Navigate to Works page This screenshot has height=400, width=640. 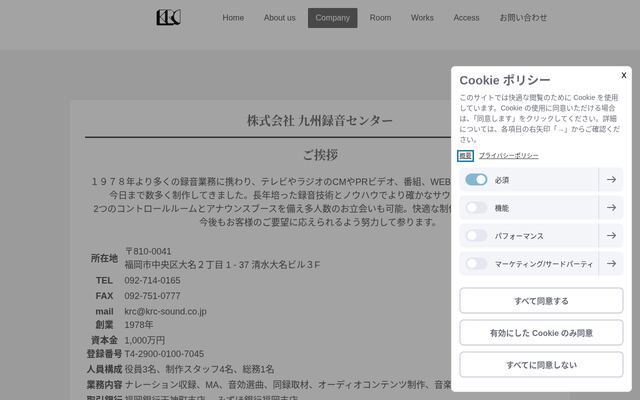[422, 18]
